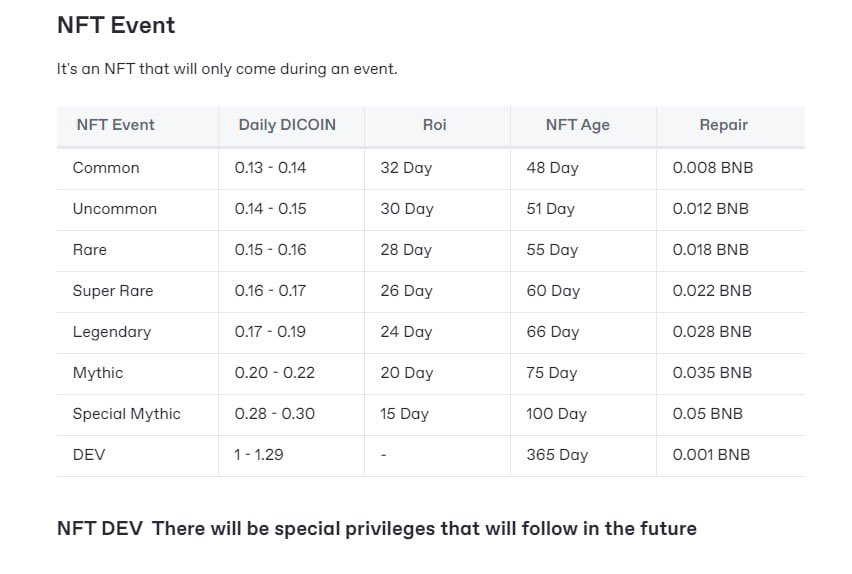Select the Repair column header

tap(723, 125)
